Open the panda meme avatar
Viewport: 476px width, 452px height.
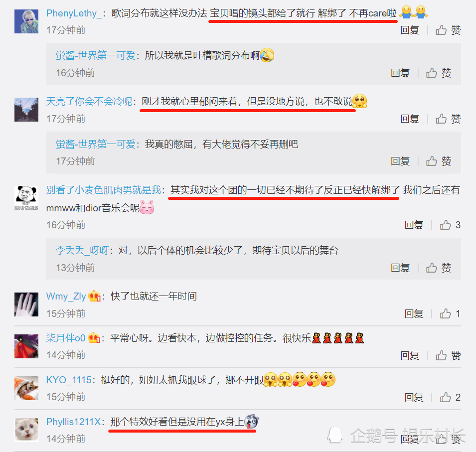26,198
